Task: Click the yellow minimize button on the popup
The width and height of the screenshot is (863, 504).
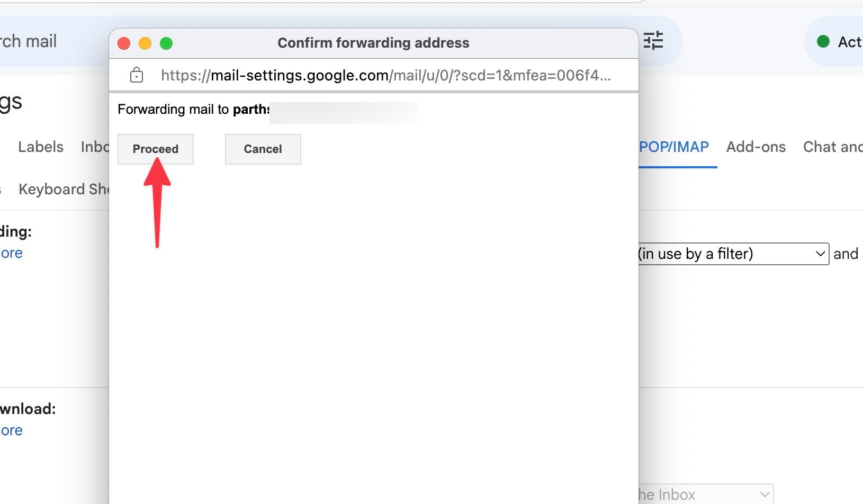Action: (145, 43)
